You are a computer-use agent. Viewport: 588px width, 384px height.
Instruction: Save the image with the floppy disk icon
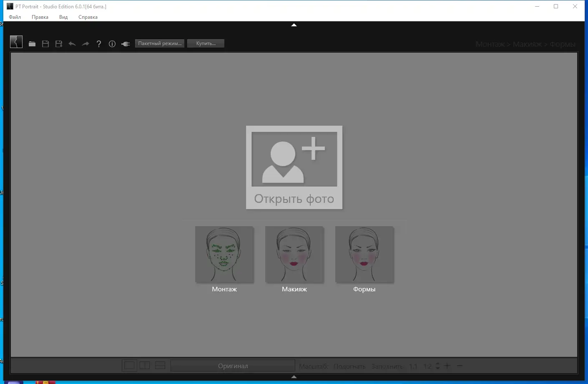tap(45, 44)
